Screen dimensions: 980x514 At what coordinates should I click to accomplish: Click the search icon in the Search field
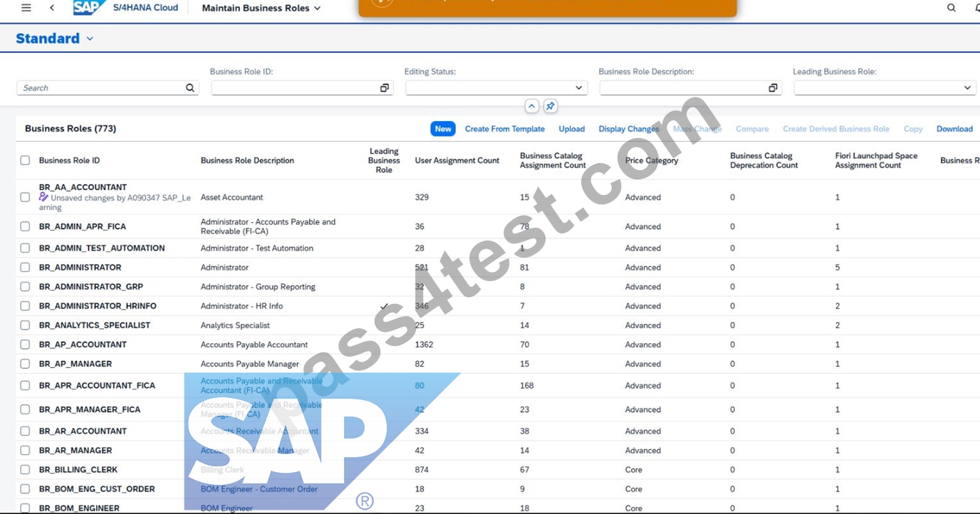(190, 88)
